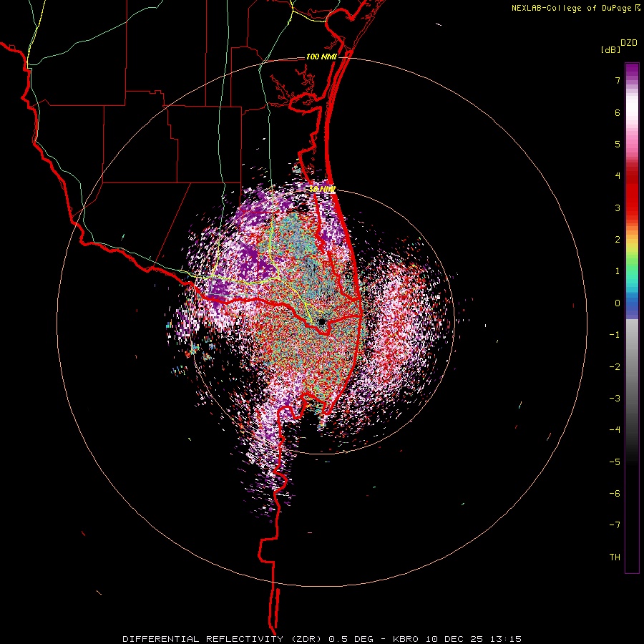This screenshot has width=644, height=644.
Task: Select the -1 dB value on the color scale
Action: click(x=615, y=335)
